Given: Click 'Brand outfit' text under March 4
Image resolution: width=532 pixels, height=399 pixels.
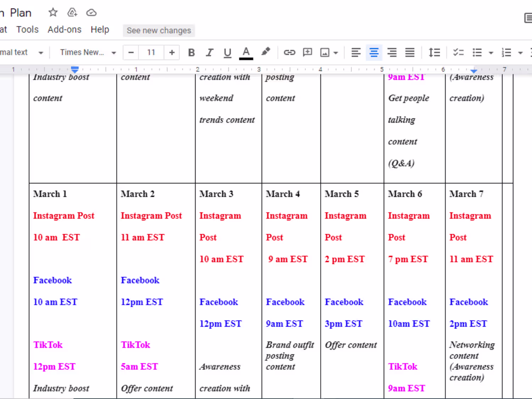Looking at the screenshot, I should click(290, 345).
